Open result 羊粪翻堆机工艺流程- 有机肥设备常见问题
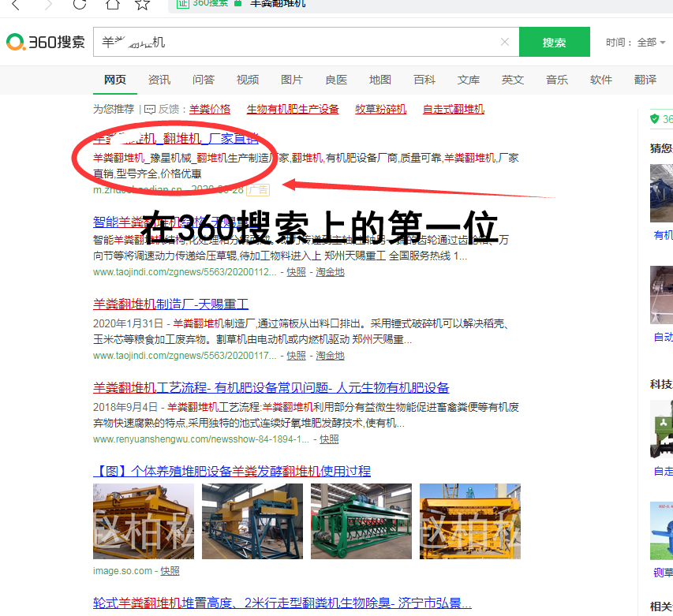 click(x=271, y=388)
